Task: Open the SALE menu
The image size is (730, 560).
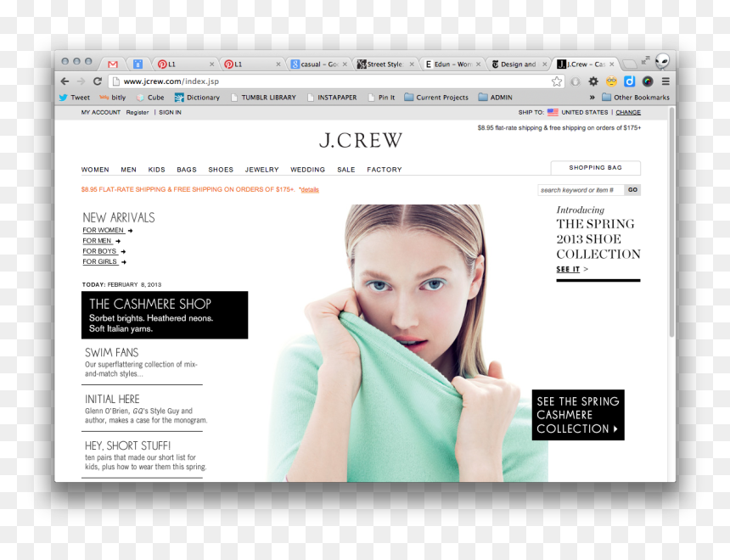Action: (346, 170)
